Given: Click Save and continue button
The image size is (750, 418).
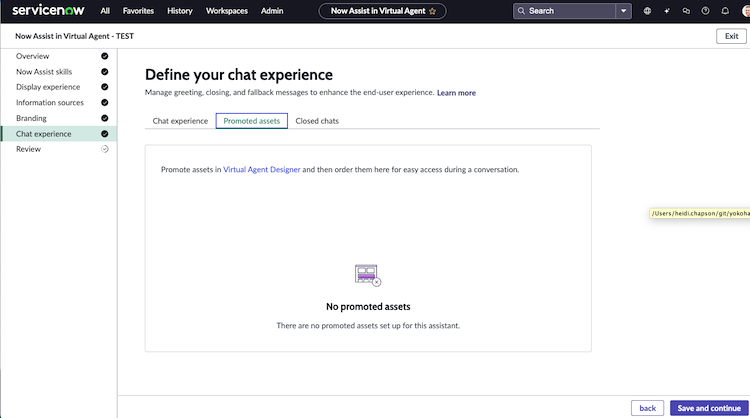Looking at the screenshot, I should click(x=709, y=408).
